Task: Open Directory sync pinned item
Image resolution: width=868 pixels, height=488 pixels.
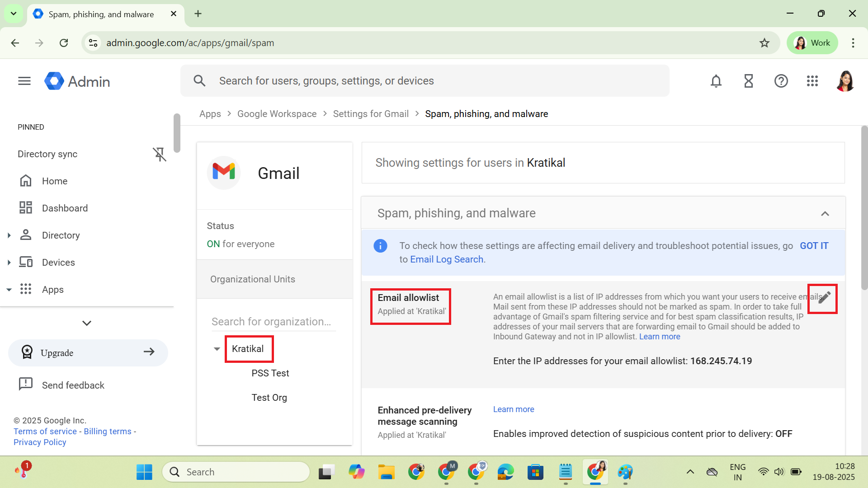Action: [x=47, y=154]
